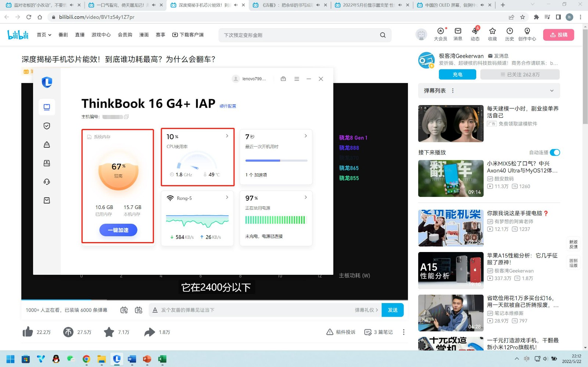Click the boot time progress bar
Image resolution: width=588 pixels, height=367 pixels.
276,161
